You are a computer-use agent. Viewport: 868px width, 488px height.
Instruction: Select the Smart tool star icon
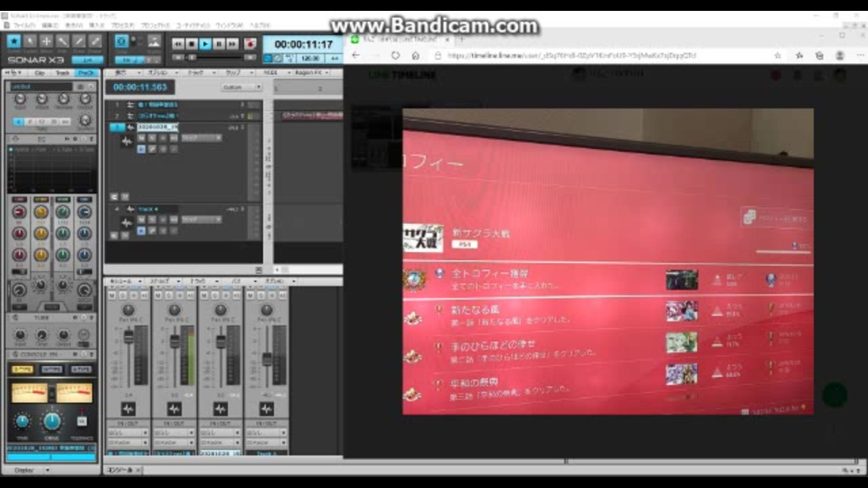(14, 41)
